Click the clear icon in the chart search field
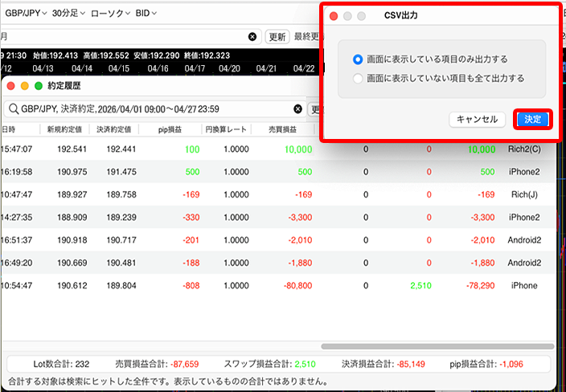 [x=252, y=37]
